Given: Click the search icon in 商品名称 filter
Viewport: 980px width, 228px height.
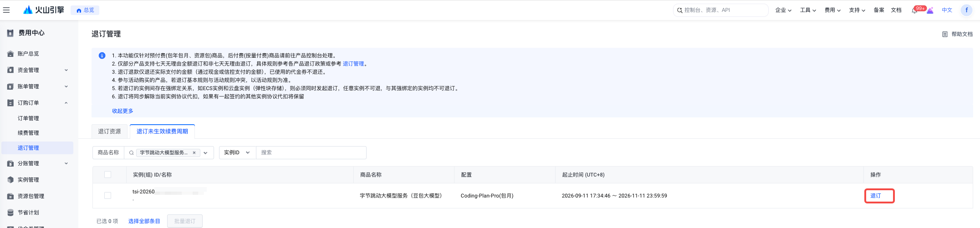Looking at the screenshot, I should coord(131,153).
